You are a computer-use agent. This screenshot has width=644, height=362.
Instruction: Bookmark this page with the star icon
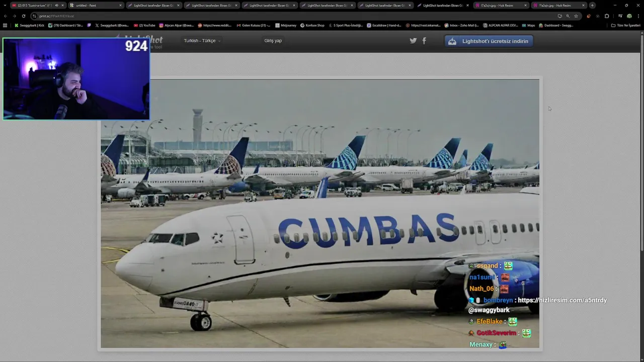(x=576, y=16)
